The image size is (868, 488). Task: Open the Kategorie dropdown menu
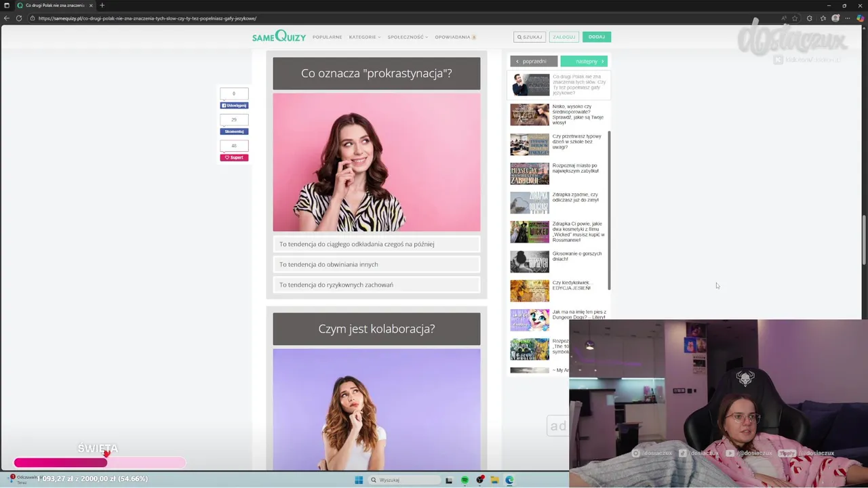coord(365,37)
